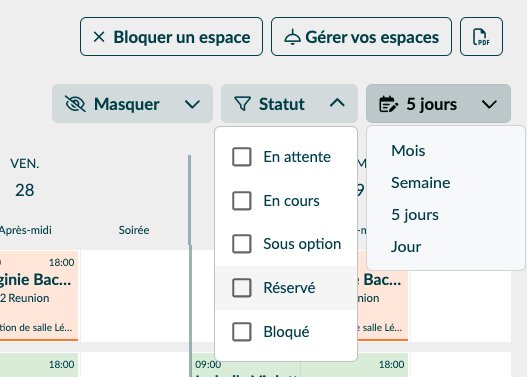Click the crossed-eye Masquer icon
527x377 pixels.
(x=75, y=103)
